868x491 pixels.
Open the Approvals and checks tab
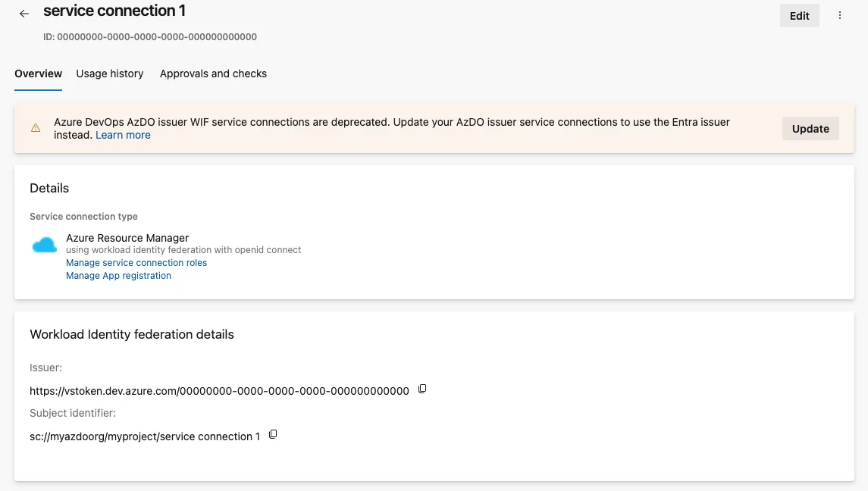click(x=213, y=73)
